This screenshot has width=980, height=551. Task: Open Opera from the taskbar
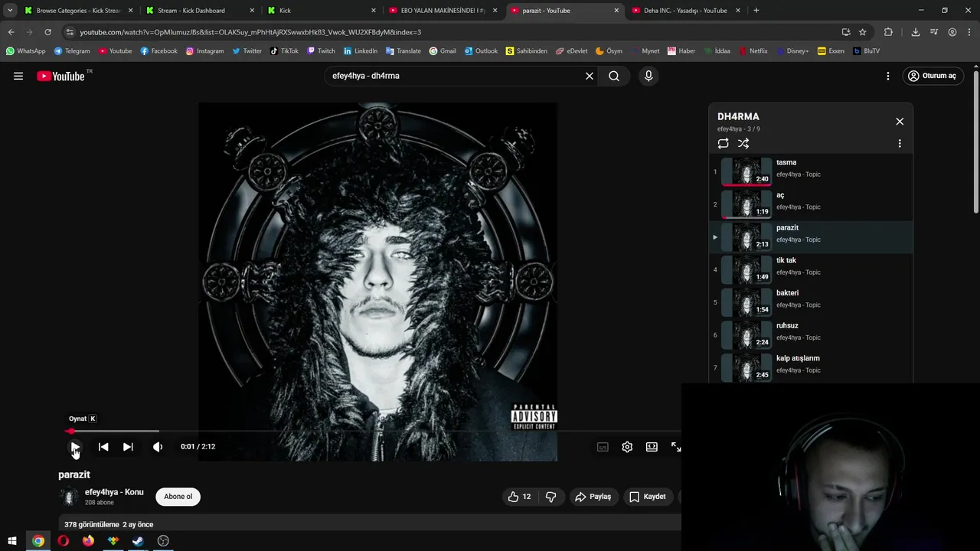tap(63, 541)
